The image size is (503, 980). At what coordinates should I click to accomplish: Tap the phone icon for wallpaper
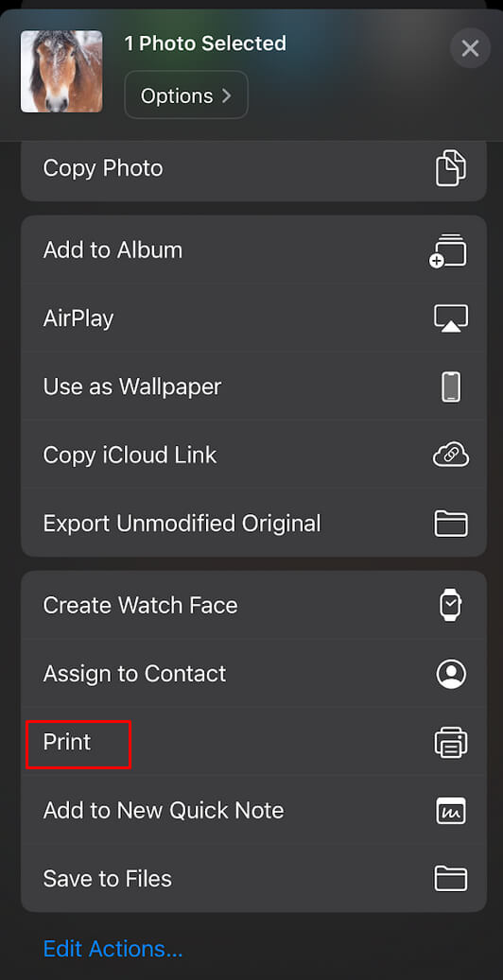pyautogui.click(x=451, y=387)
